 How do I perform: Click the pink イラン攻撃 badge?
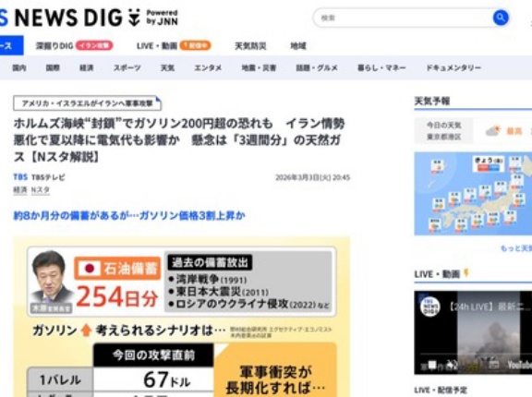click(x=94, y=45)
